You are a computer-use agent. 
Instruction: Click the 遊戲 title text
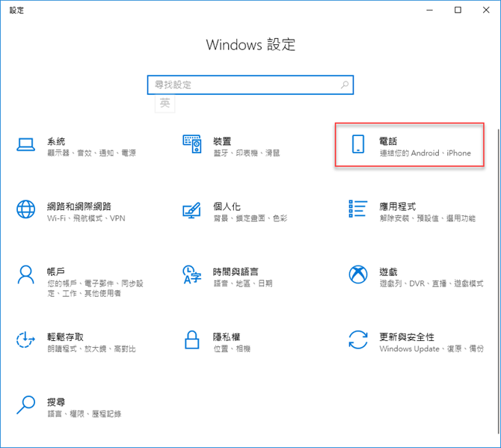(x=388, y=271)
